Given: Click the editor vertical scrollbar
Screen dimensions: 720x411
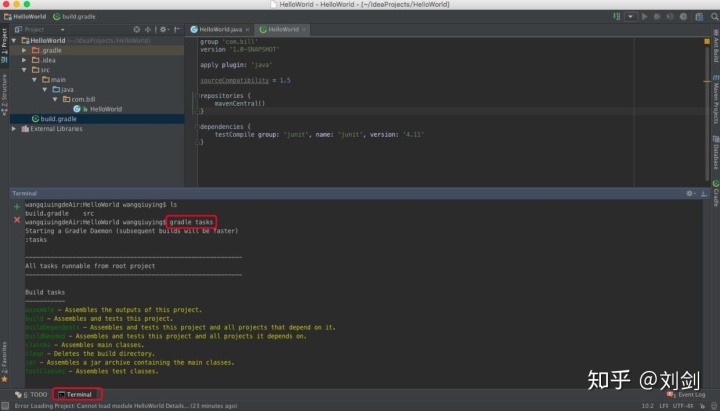Looking at the screenshot, I should pyautogui.click(x=707, y=113).
